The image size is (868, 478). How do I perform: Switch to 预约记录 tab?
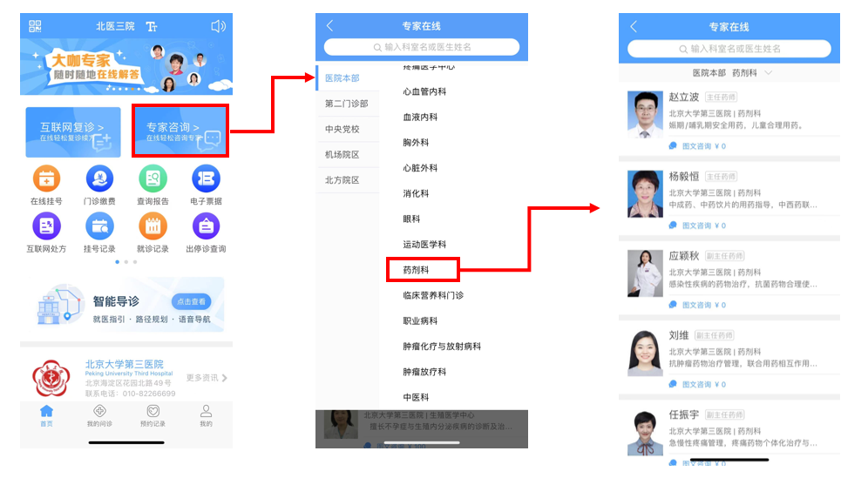coord(153,415)
